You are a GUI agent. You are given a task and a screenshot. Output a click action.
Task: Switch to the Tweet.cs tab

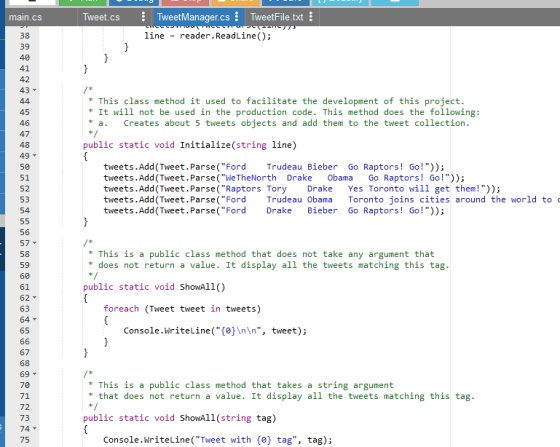(101, 17)
